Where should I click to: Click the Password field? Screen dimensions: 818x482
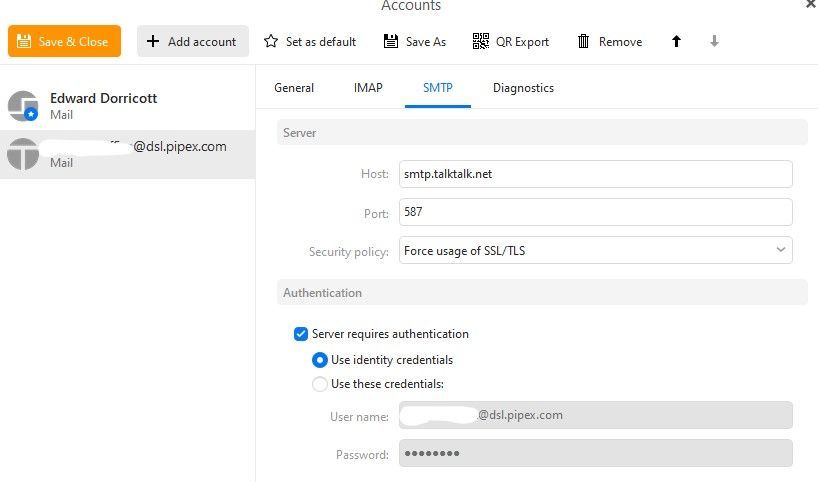point(596,453)
